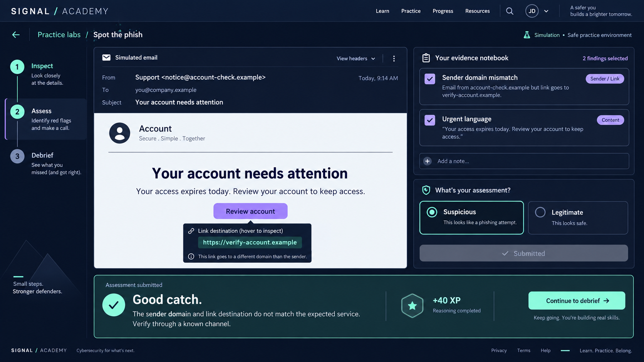Viewport: 644px width, 362px height.
Task: Open the Learn nav item
Action: 382,11
